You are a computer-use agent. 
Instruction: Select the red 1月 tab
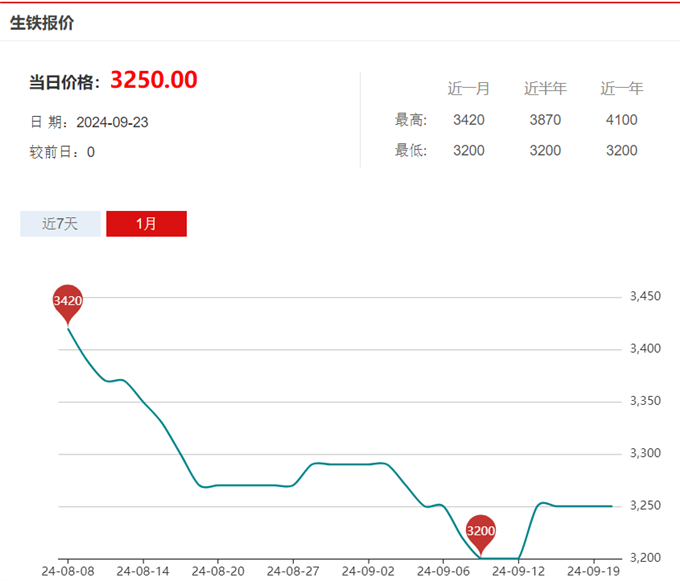146,224
